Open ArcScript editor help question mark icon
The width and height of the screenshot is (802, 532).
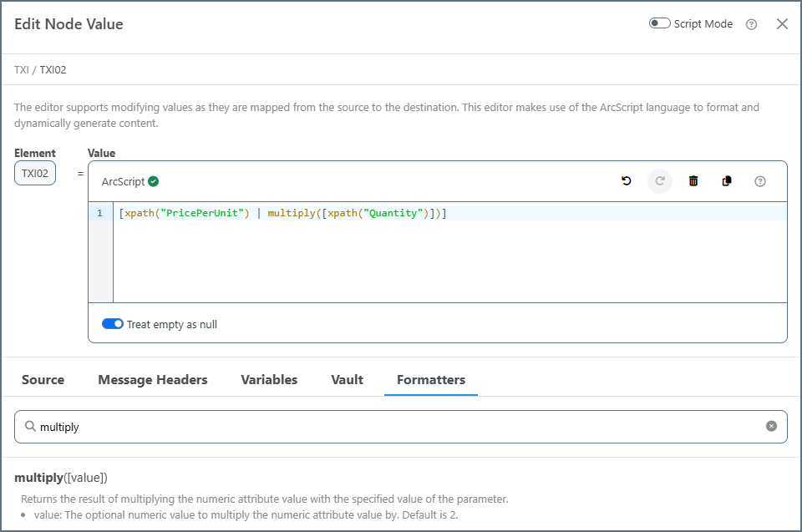[x=760, y=181]
